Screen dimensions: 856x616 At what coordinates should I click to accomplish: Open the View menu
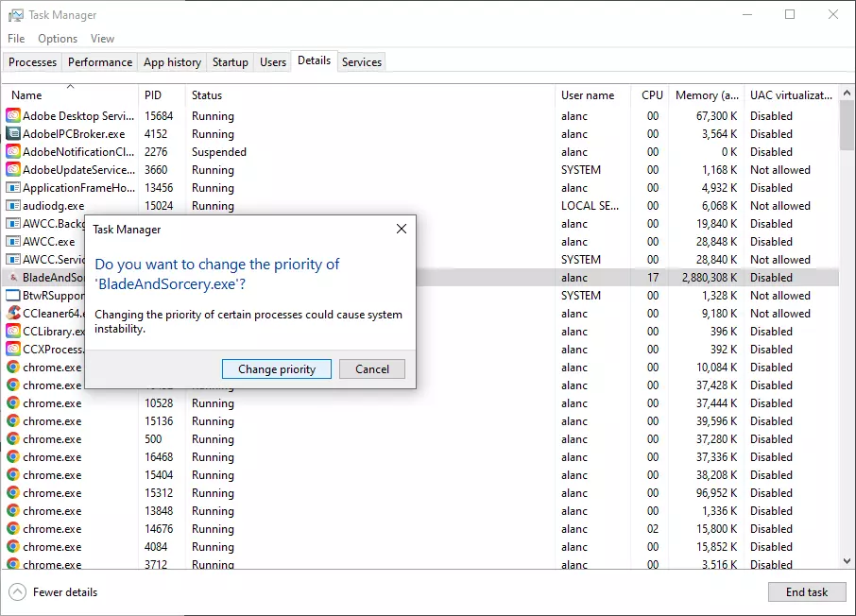click(x=102, y=39)
